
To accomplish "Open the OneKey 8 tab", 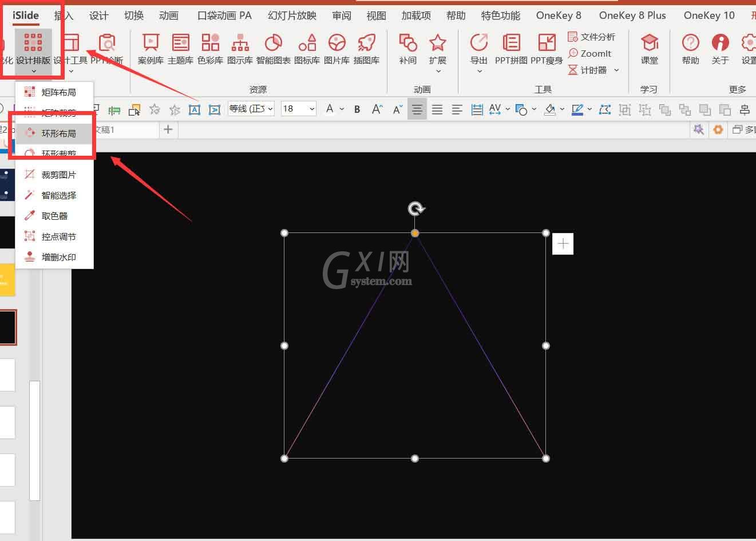I will (x=559, y=15).
